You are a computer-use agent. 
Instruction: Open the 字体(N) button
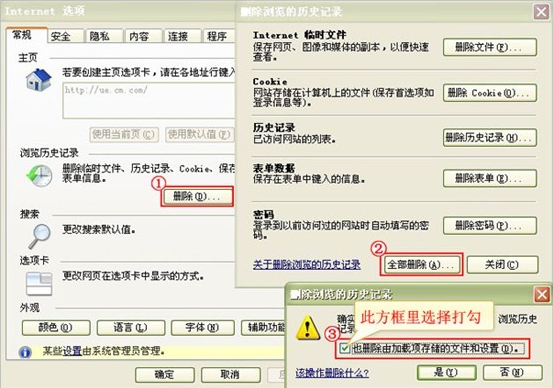pos(202,328)
